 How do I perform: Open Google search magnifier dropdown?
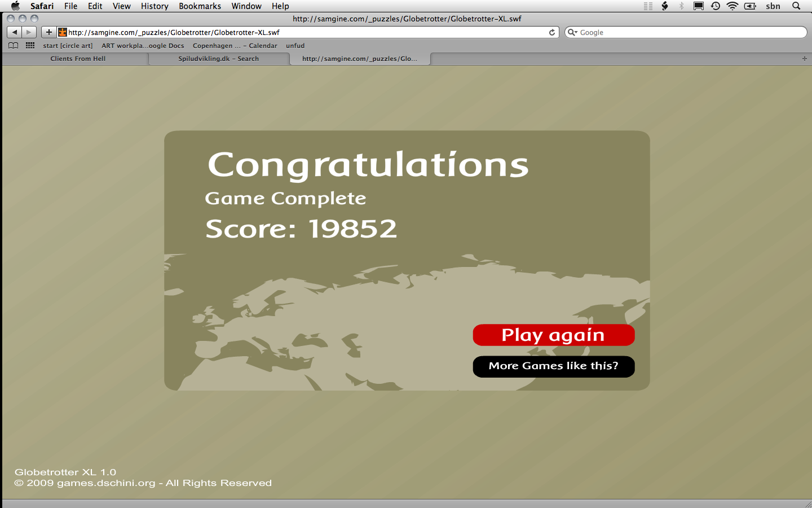pyautogui.click(x=572, y=32)
